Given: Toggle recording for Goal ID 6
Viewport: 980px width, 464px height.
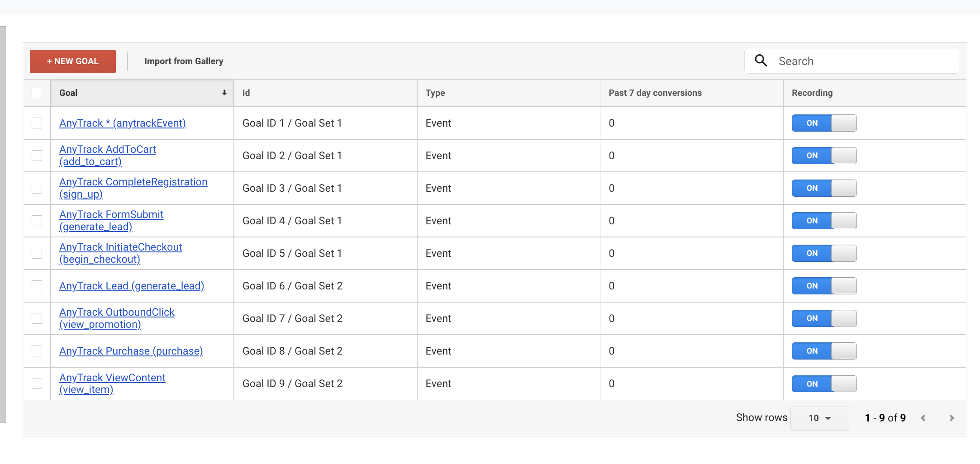Looking at the screenshot, I should [x=824, y=286].
